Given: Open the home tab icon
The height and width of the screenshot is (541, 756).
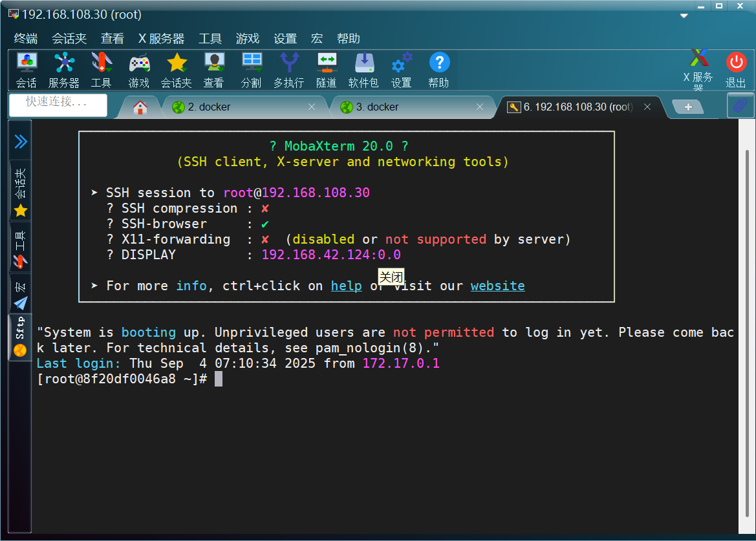Looking at the screenshot, I should [140, 107].
